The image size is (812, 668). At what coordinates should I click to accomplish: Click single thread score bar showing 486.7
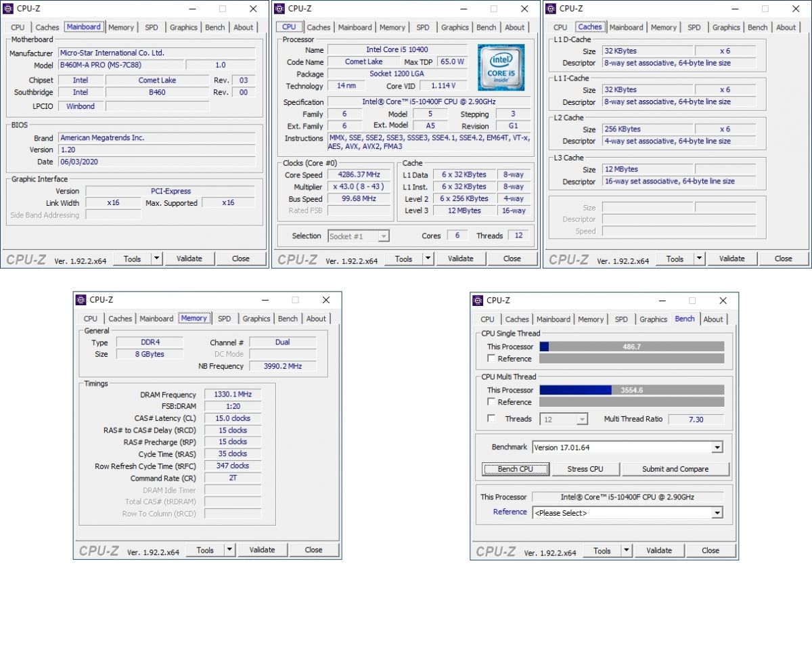point(632,347)
